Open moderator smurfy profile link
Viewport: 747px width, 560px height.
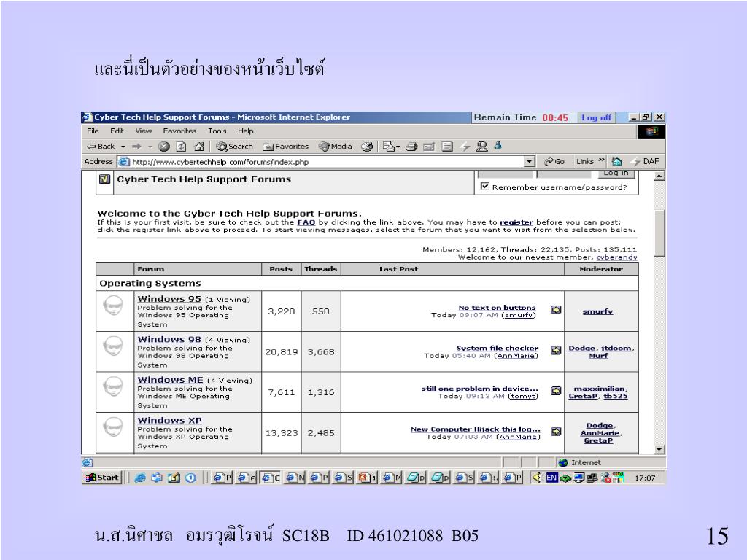pos(597,311)
